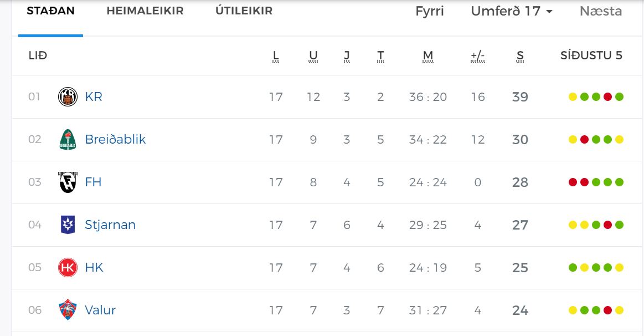The height and width of the screenshot is (336, 644).
Task: Click the Breiðablik club crest icon
Action: (68, 139)
